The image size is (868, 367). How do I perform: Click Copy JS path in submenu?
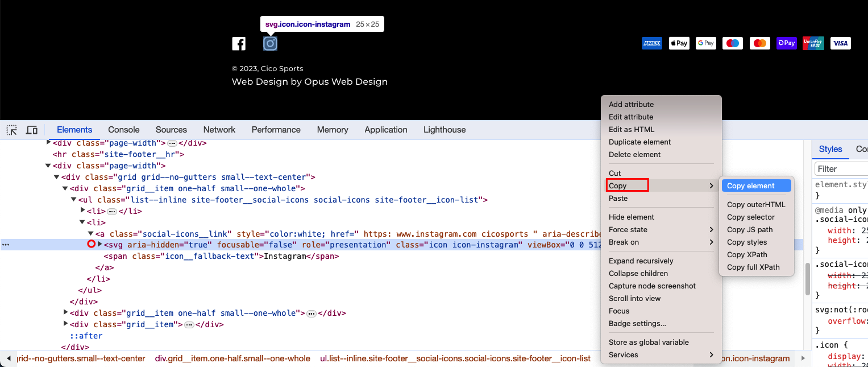click(x=756, y=230)
